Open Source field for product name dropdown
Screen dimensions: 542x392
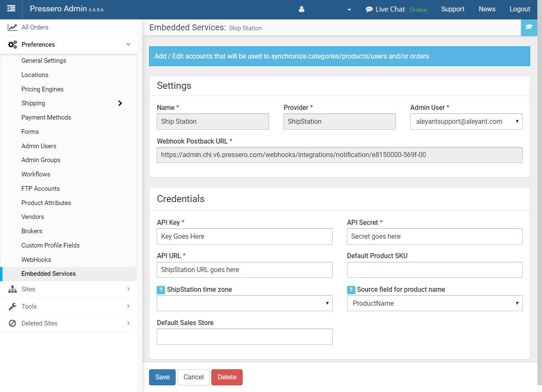(435, 303)
